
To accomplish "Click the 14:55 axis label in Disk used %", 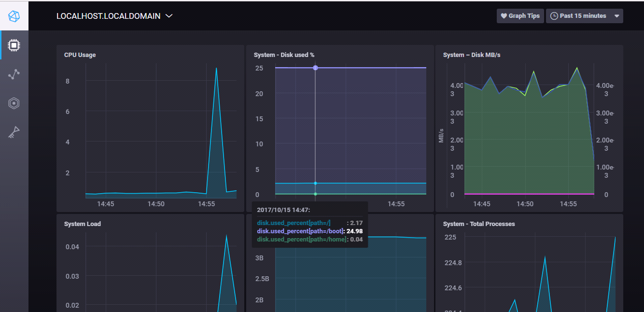I will [x=396, y=204].
